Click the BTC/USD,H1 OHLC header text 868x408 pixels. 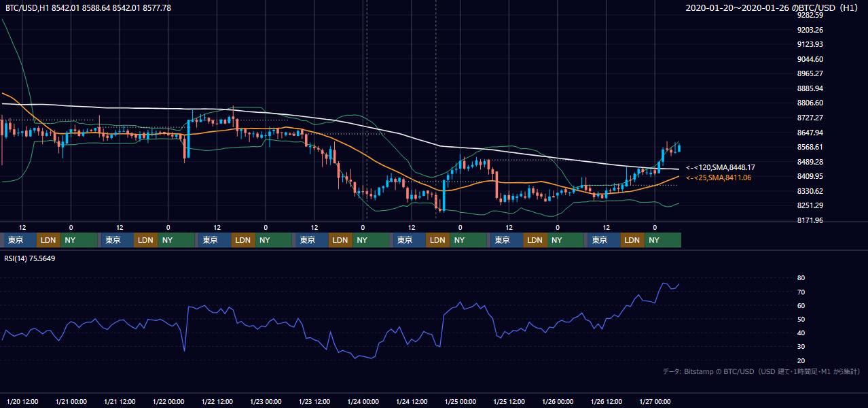(88, 7)
